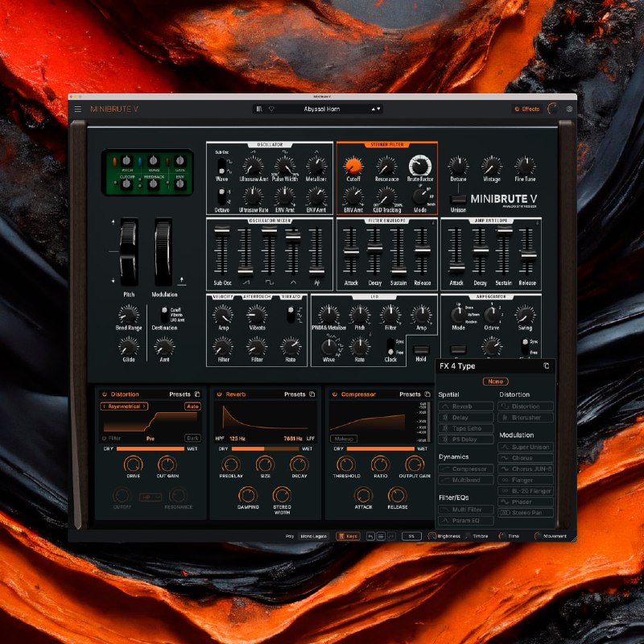Select Param EQ effect type
Screen dimensions: 644x644
click(x=466, y=520)
